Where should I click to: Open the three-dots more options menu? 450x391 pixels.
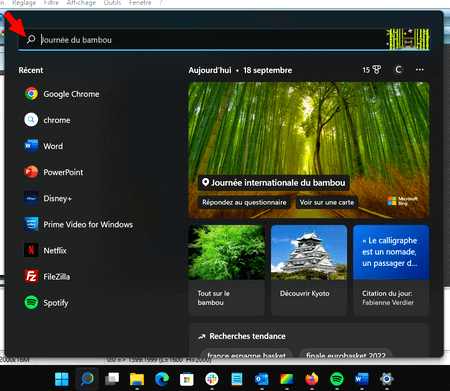pos(420,70)
